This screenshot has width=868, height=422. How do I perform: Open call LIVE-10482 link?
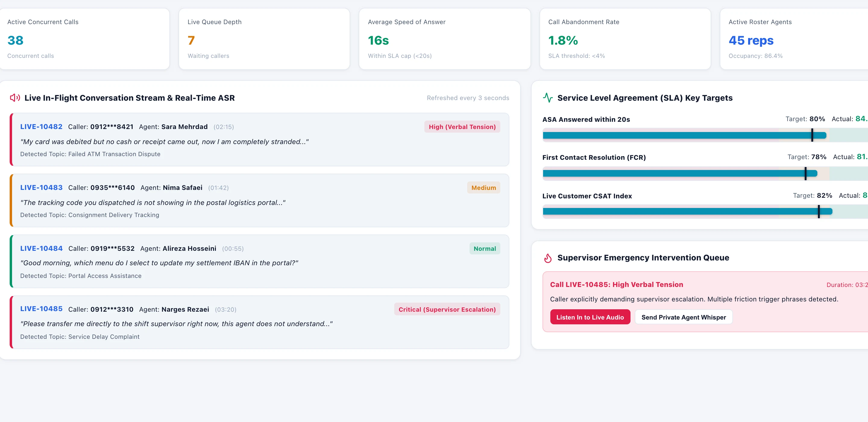[x=41, y=127]
